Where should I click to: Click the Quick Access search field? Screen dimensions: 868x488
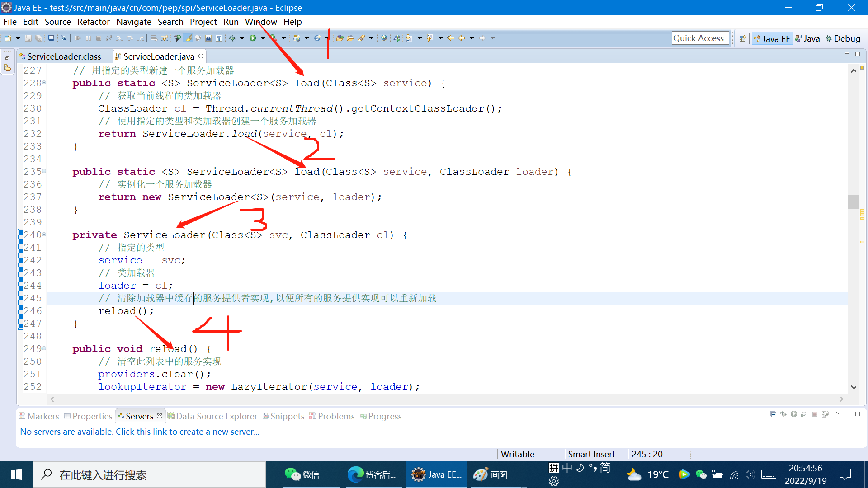click(699, 38)
